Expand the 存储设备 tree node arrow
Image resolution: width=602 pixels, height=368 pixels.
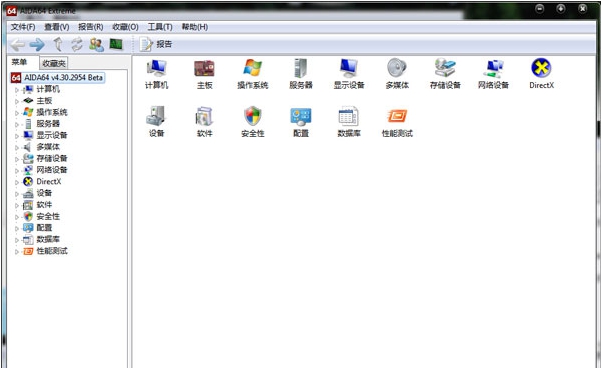coord(17,159)
